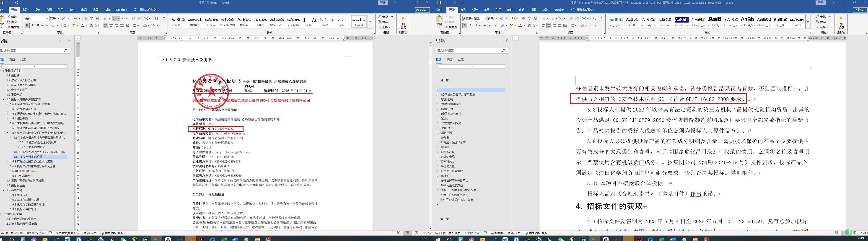Image resolution: width=868 pixels, height=241 pixels.
Task: Apply strikethrough in left Word window
Action: pyautogui.click(x=47, y=25)
